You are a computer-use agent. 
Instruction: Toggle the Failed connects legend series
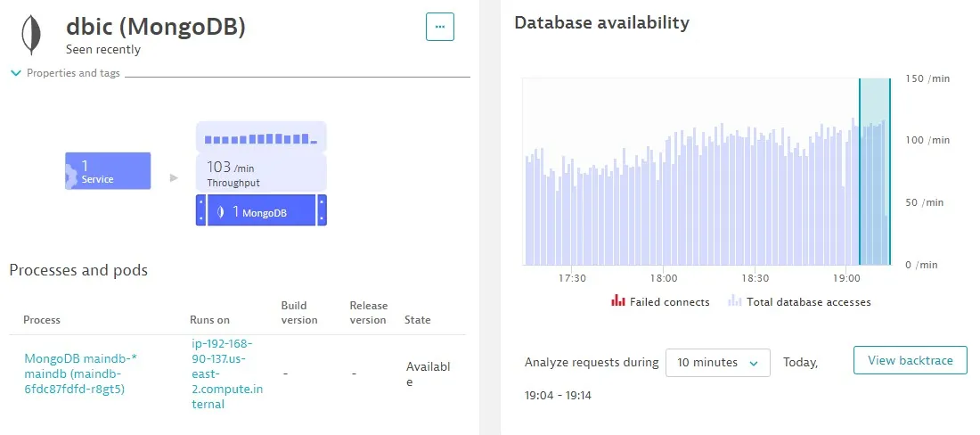tap(660, 302)
